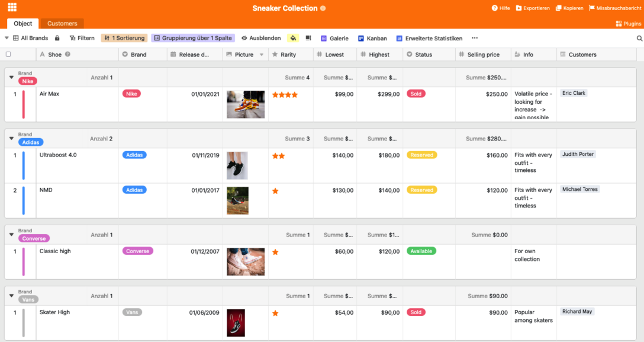Click the lock icon beside All Brands
This screenshot has height=342, width=644.
point(57,38)
